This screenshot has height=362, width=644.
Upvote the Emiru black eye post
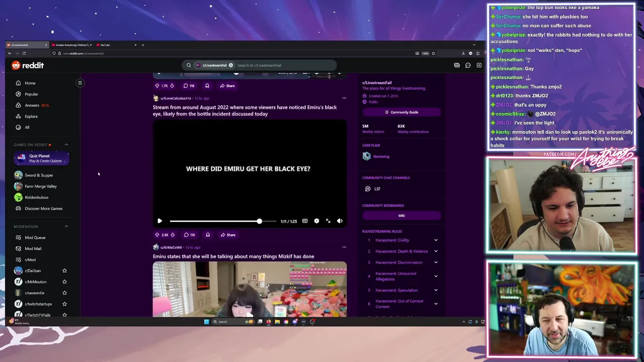pos(157,235)
